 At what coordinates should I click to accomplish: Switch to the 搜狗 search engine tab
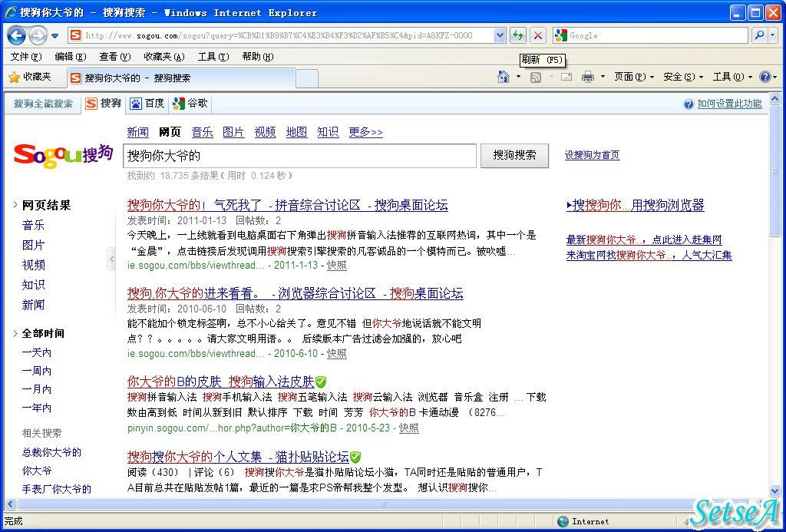(104, 104)
